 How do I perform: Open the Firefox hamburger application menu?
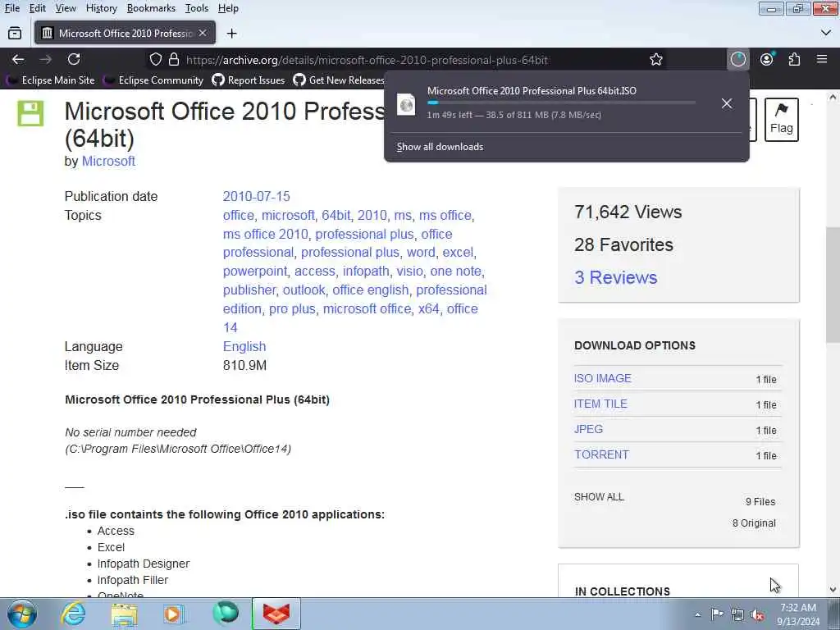[x=822, y=59]
